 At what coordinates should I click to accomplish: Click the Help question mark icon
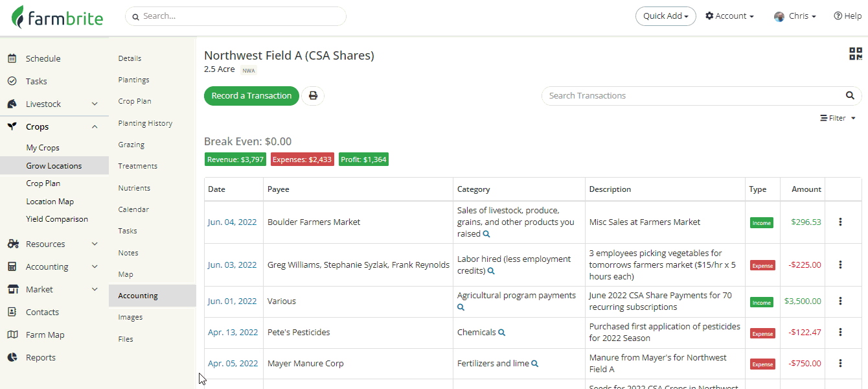tap(838, 16)
